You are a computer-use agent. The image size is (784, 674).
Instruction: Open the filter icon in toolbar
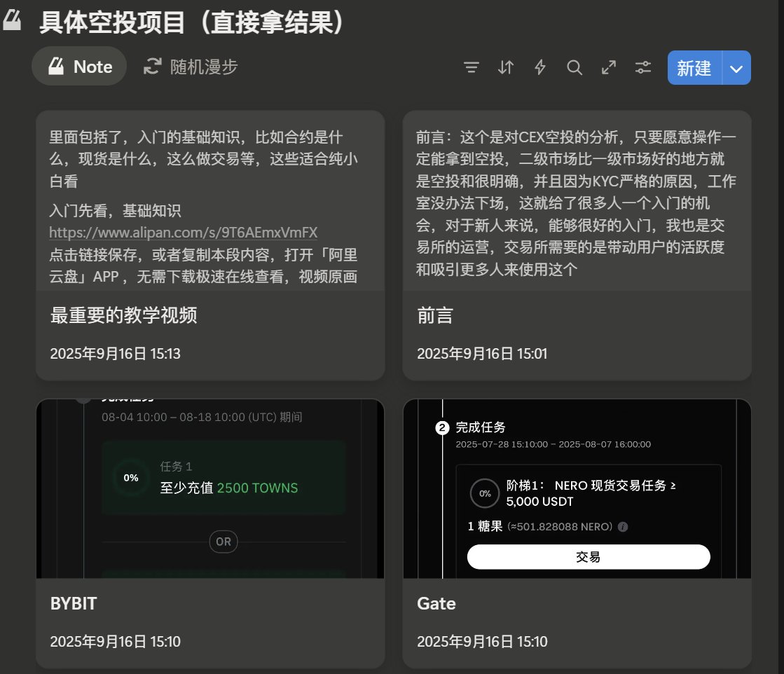471,67
